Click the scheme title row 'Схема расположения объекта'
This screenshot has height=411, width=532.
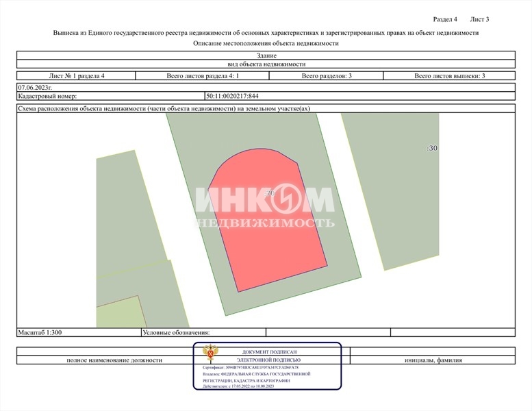point(266,109)
